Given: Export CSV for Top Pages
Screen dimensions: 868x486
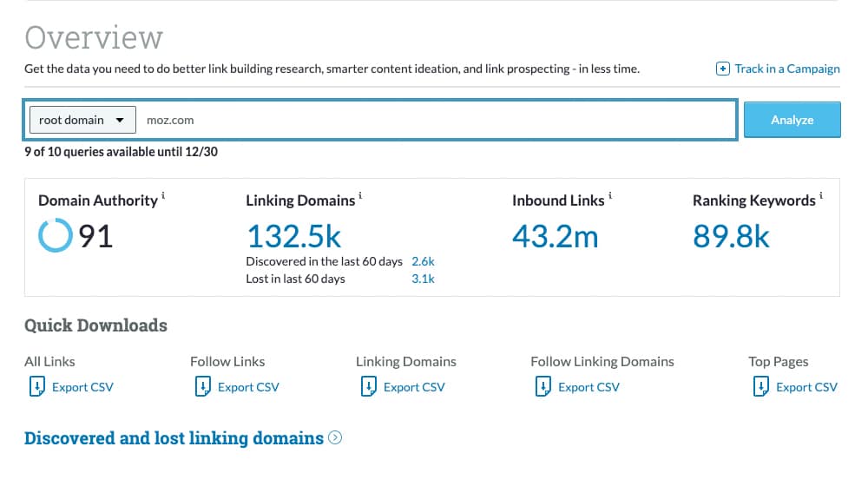Looking at the screenshot, I should pyautogui.click(x=806, y=387).
